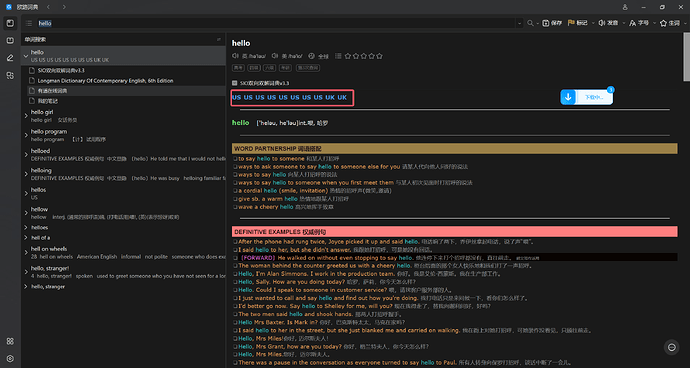Click the 高考 tag under pronunciation
This screenshot has width=690, height=368.
click(x=238, y=68)
